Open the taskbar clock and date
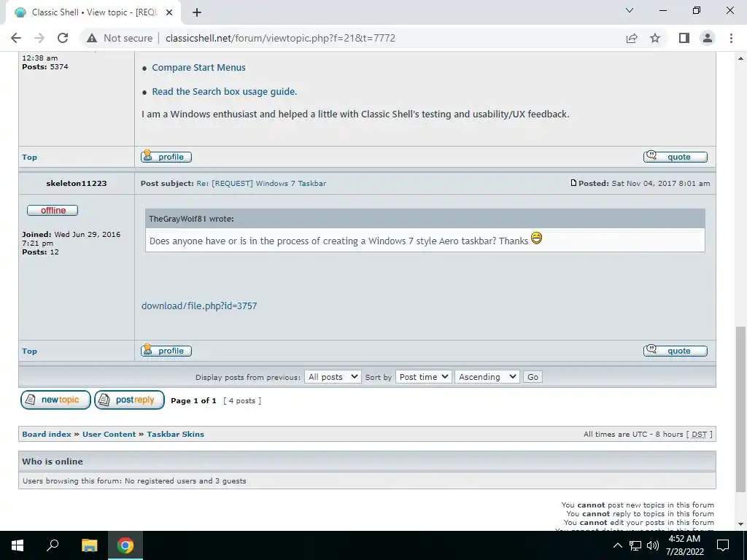The width and height of the screenshot is (747, 560). click(x=684, y=545)
